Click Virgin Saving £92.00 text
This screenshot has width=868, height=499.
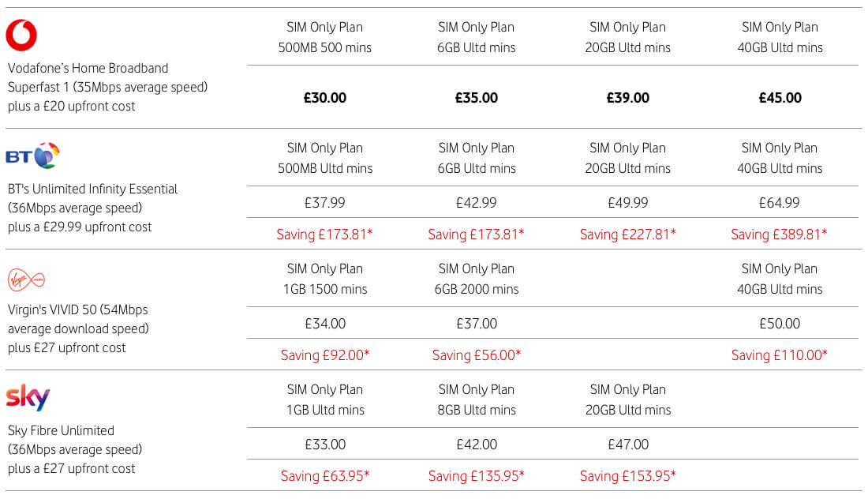pos(325,355)
